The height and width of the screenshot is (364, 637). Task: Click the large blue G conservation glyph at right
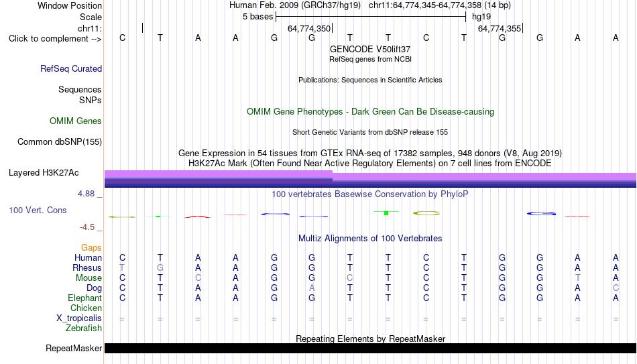tap(541, 213)
